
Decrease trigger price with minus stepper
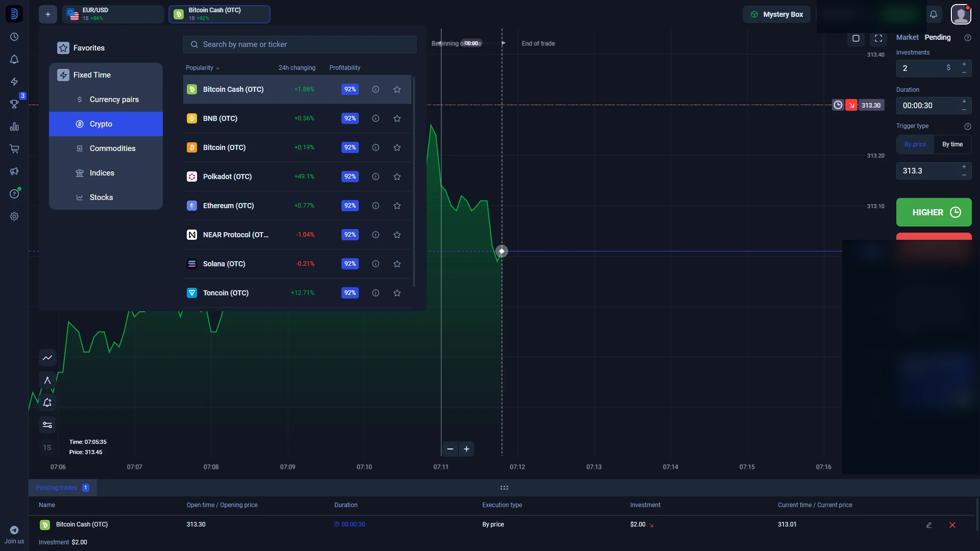964,175
